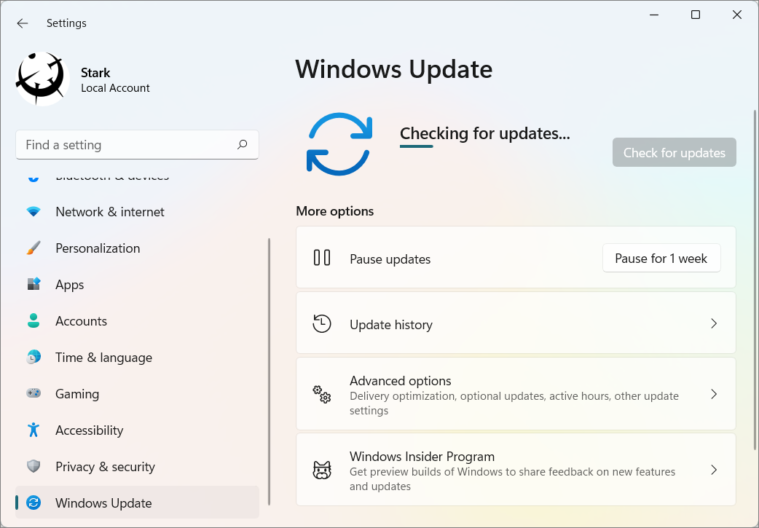Open Privacy & security settings

pyautogui.click(x=137, y=466)
